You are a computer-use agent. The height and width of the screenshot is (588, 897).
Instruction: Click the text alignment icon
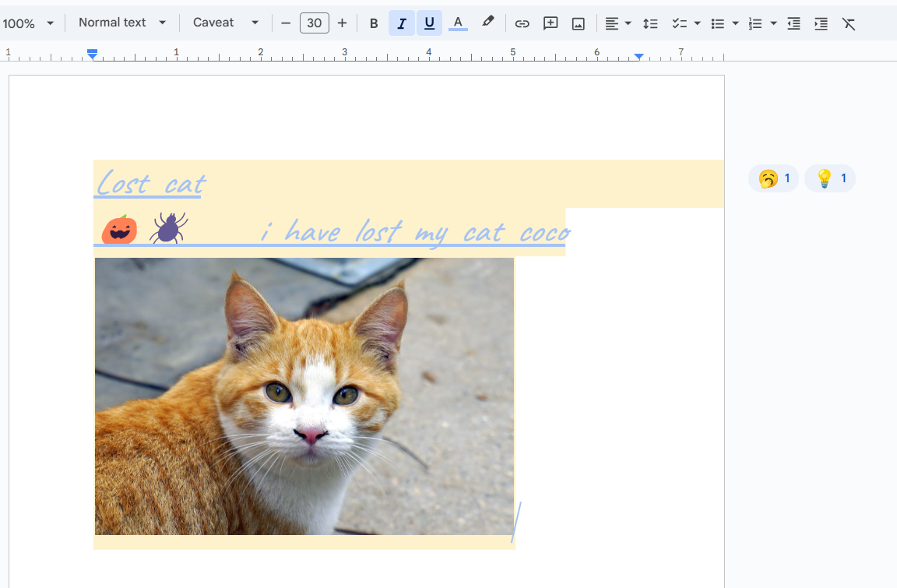coord(611,23)
